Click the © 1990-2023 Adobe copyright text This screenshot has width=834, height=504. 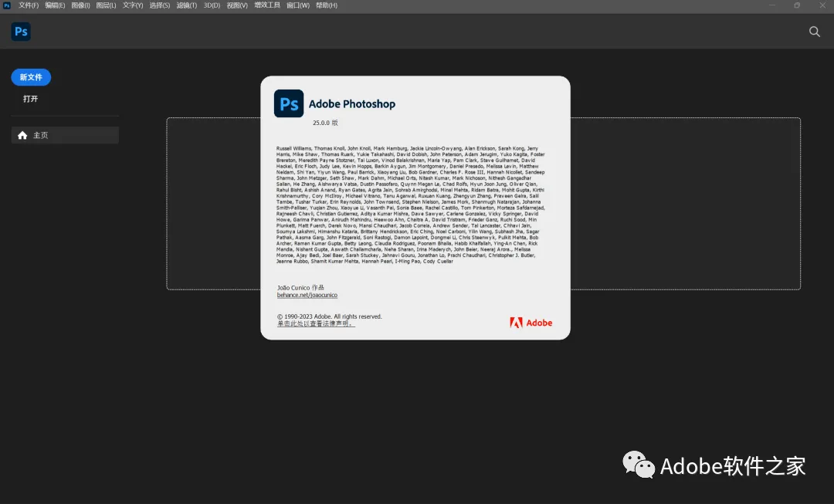click(329, 316)
